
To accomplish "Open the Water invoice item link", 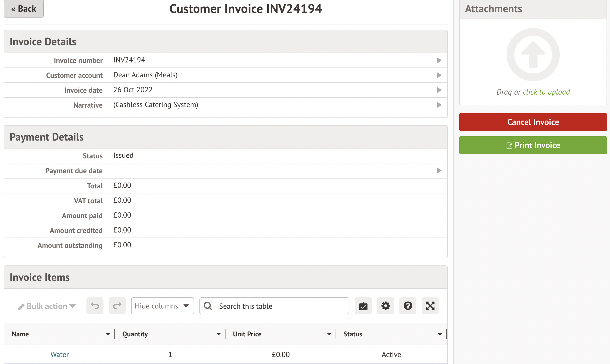I will click(60, 354).
